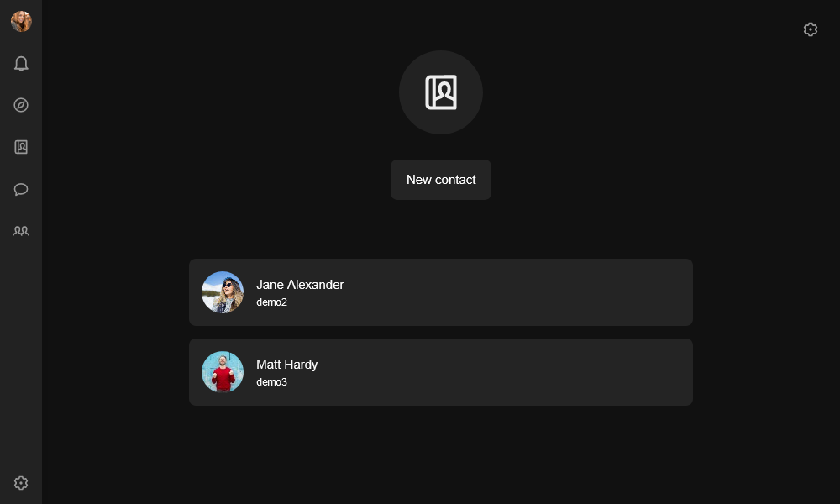Select the contacts book icon in sidebar
This screenshot has height=504, width=840.
pos(21,147)
